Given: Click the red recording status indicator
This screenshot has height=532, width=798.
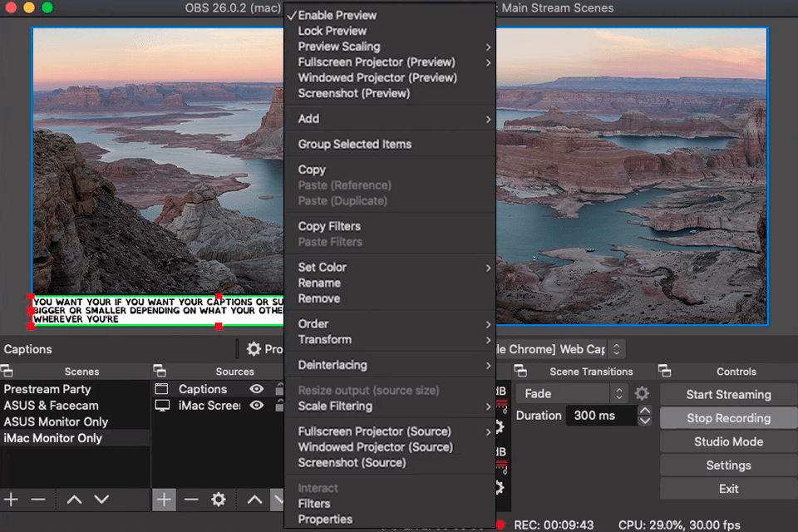Looking at the screenshot, I should coord(500,525).
